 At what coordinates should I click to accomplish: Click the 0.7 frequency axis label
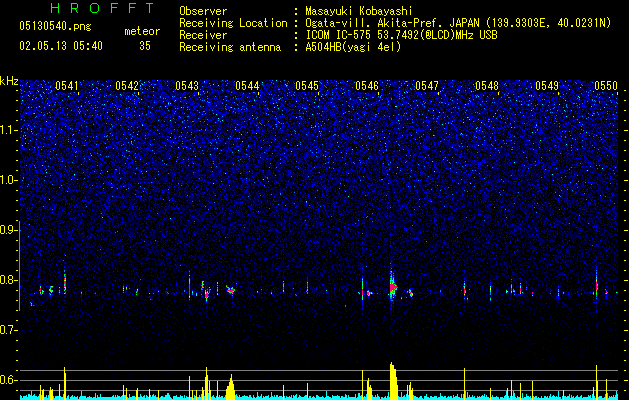tap(9, 330)
